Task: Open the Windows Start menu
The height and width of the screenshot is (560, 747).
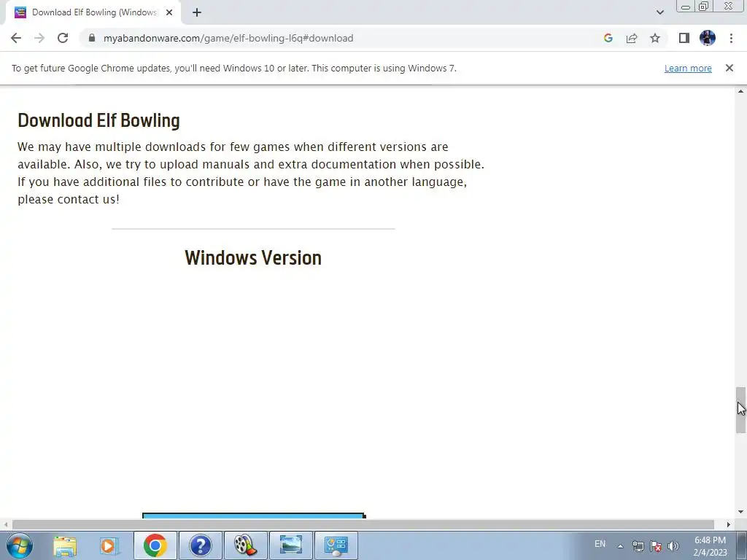Action: pyautogui.click(x=20, y=545)
